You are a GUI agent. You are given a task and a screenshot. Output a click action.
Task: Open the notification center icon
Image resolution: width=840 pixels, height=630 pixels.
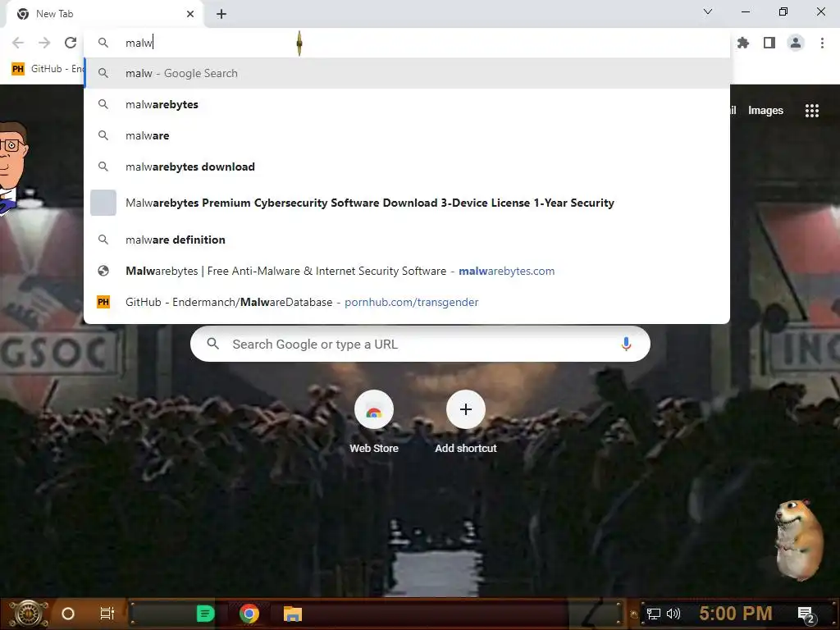tap(806, 614)
